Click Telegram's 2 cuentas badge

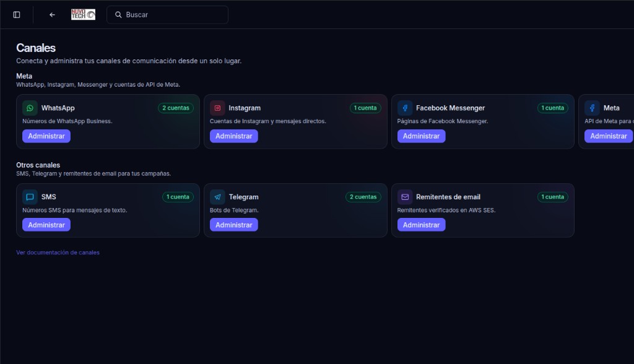pyautogui.click(x=363, y=197)
